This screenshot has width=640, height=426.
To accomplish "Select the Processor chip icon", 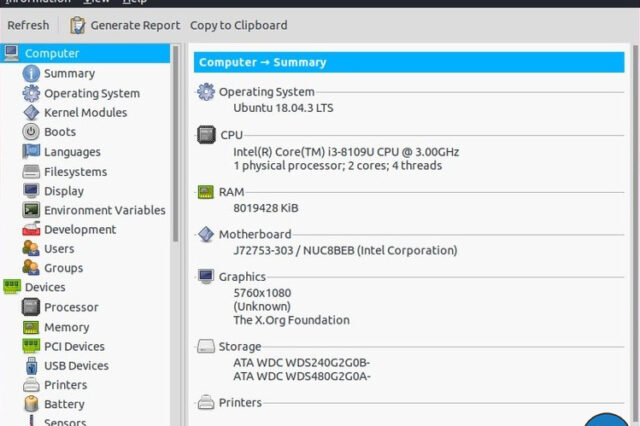I will [x=31, y=307].
